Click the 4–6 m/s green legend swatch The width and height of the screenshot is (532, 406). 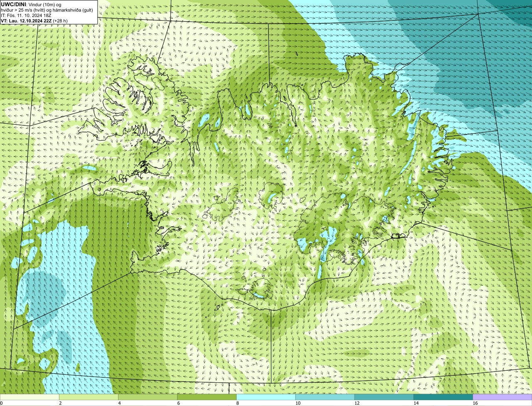148,397
